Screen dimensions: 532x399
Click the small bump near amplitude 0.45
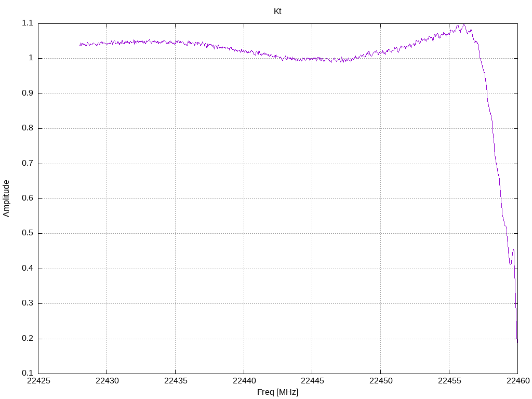(x=513, y=250)
